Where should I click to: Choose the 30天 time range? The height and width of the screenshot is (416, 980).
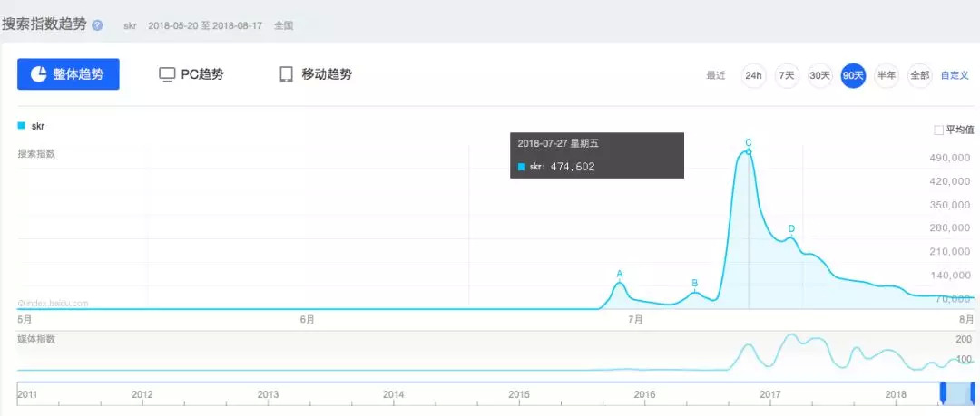tap(819, 75)
